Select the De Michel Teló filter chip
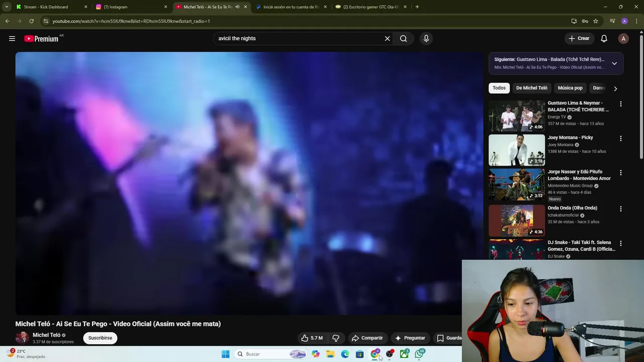This screenshot has height=362, width=644. coord(531,88)
